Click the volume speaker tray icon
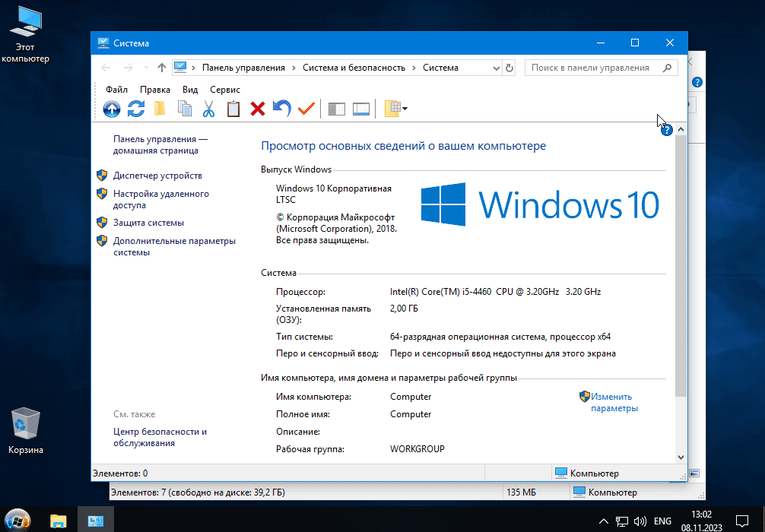This screenshot has height=532, width=765. 640,521
